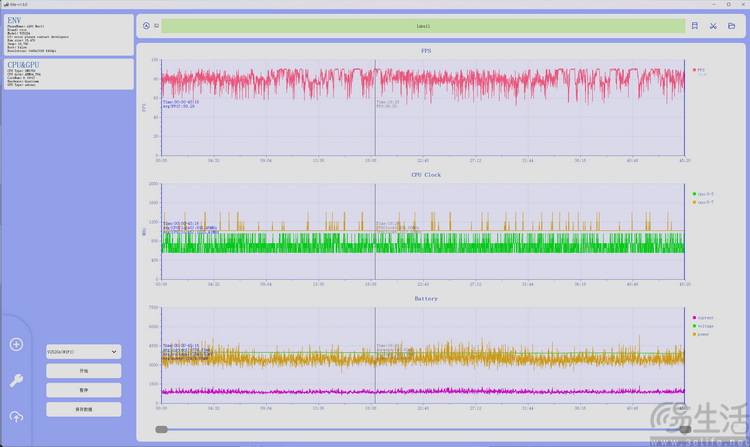This screenshot has width=750, height=447.
Task: Open the folder icon in top bar
Action: click(x=731, y=26)
